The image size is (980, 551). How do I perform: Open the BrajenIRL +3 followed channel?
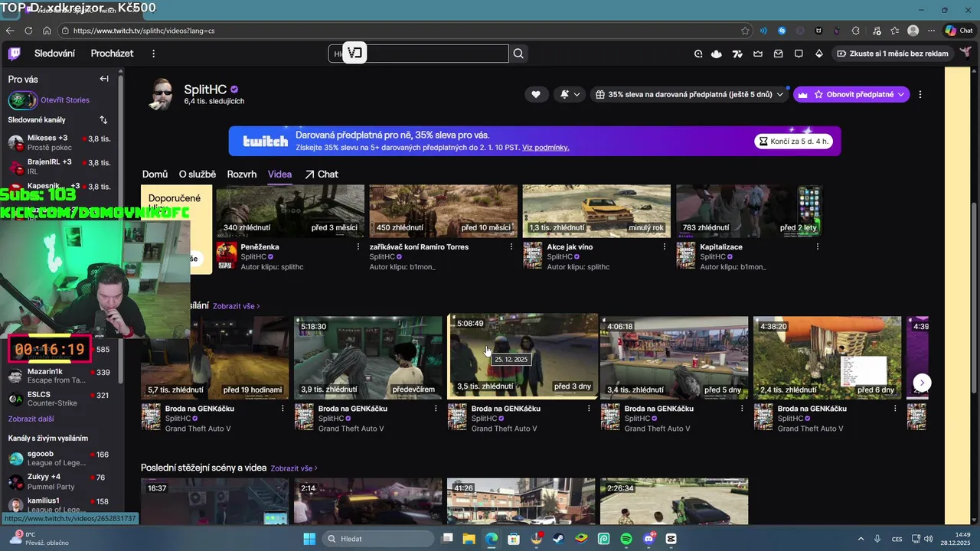click(x=61, y=166)
